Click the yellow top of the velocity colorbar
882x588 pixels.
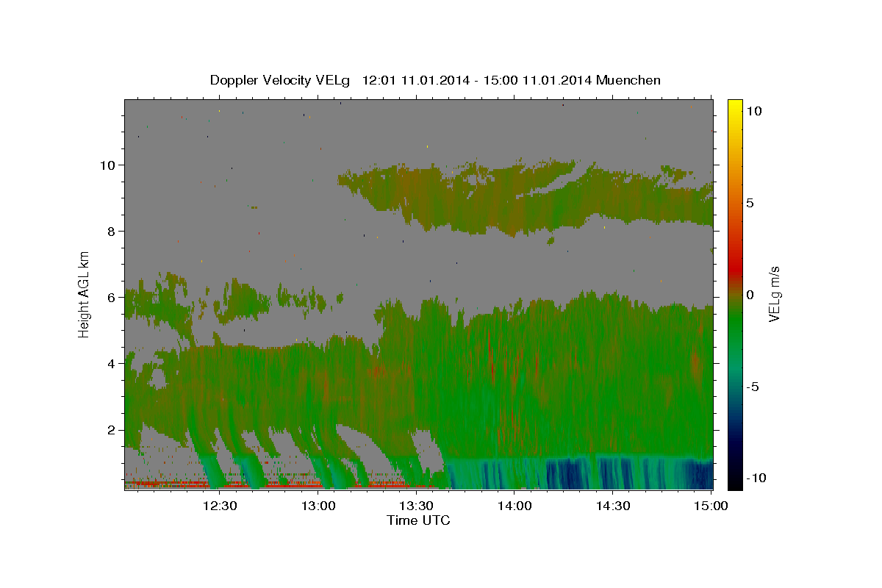coord(735,104)
